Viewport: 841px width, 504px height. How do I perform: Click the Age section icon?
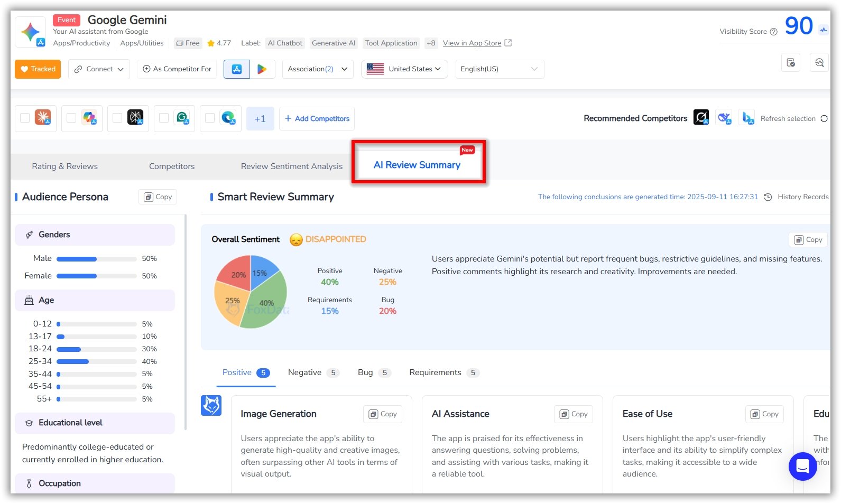click(29, 300)
